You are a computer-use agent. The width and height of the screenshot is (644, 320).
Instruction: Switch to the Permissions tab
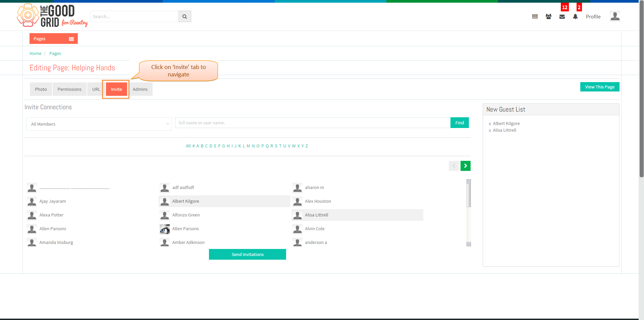click(69, 89)
